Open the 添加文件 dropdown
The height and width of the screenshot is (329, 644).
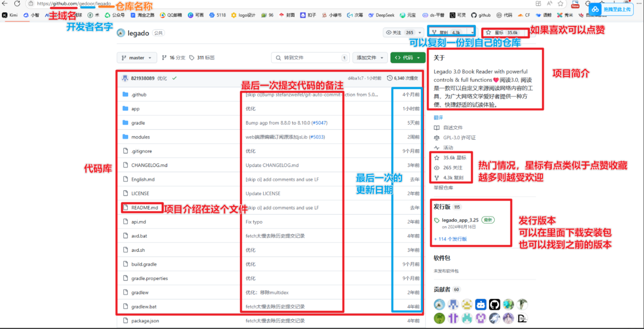(370, 57)
